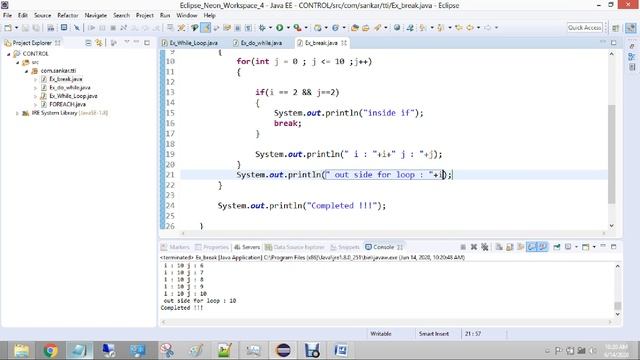
Task: Open the Java EE perspective icon
Action: 631,28
